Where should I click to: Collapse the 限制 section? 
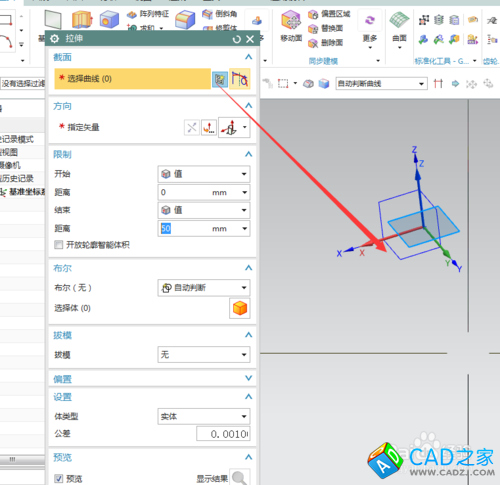(x=248, y=154)
